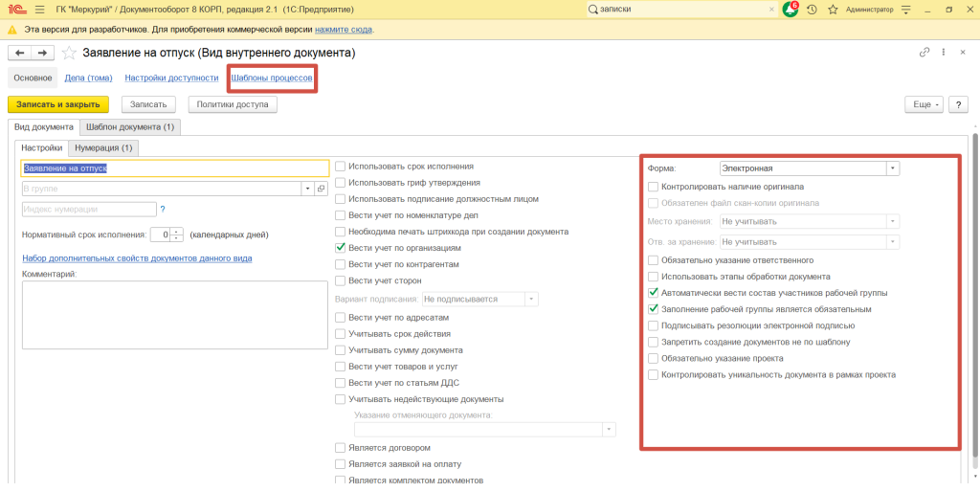Viewport: 980px width, 492px height.
Task: Open favorites star in top bar
Action: tap(833, 10)
